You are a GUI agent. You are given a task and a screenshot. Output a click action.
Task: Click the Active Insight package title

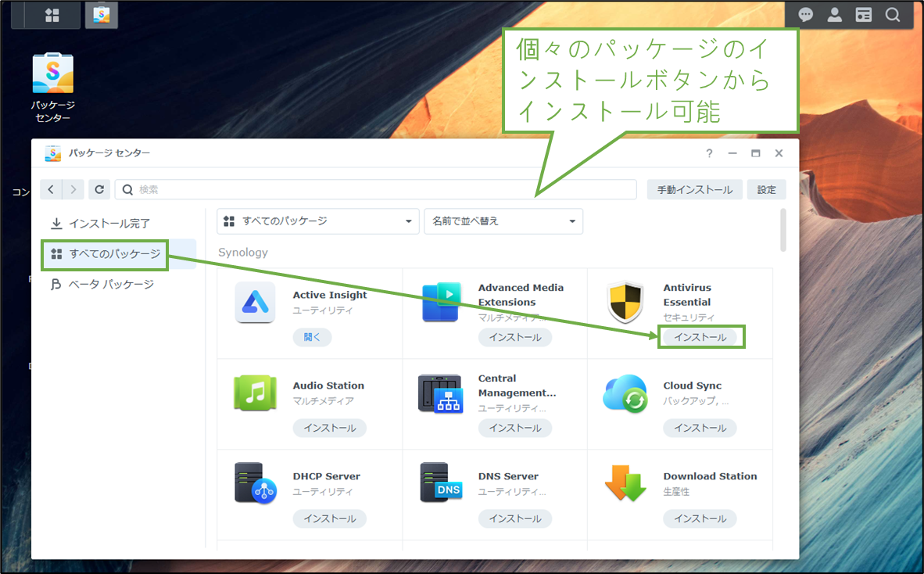pos(330,295)
